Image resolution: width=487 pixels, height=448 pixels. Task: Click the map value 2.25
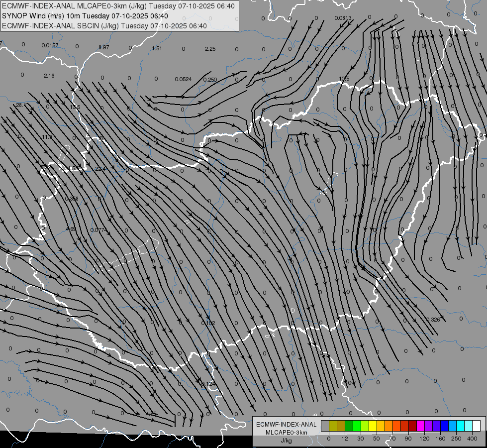tap(210, 49)
